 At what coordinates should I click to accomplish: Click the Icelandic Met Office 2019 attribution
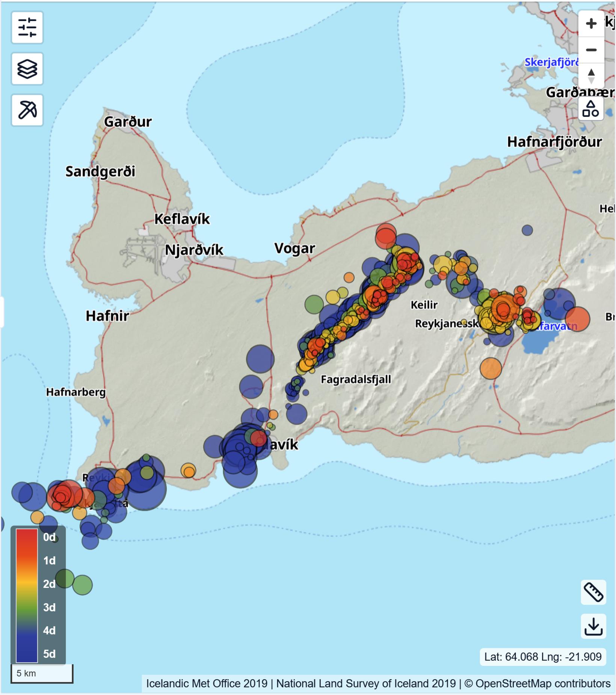pos(207,683)
